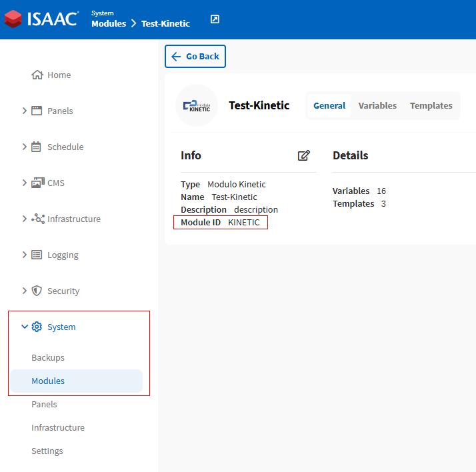Click the CMS sidebar label
Screen dimensions: 476x472
[x=56, y=183]
